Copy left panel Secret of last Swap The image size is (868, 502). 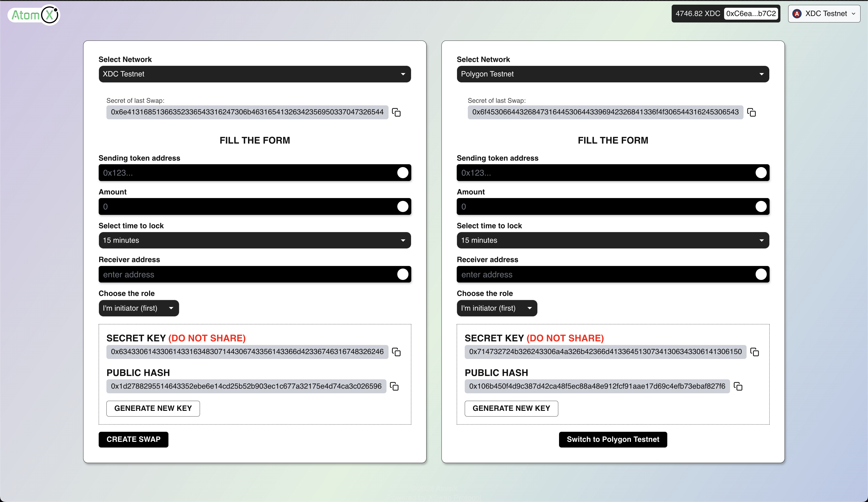point(396,113)
